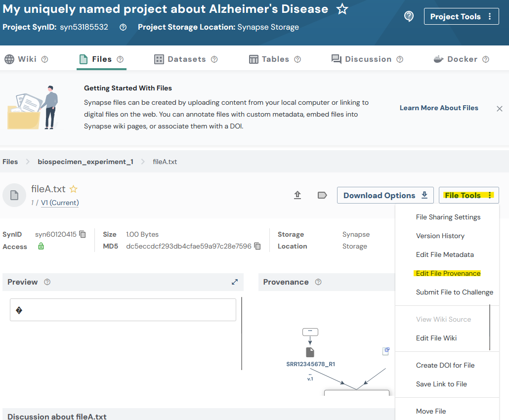Image resolution: width=509 pixels, height=420 pixels.
Task: Switch to the Datasets tab
Action: point(186,59)
